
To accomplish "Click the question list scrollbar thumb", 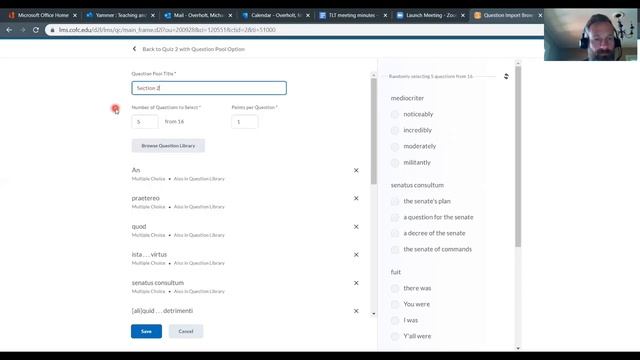I will pyautogui.click(x=373, y=131).
